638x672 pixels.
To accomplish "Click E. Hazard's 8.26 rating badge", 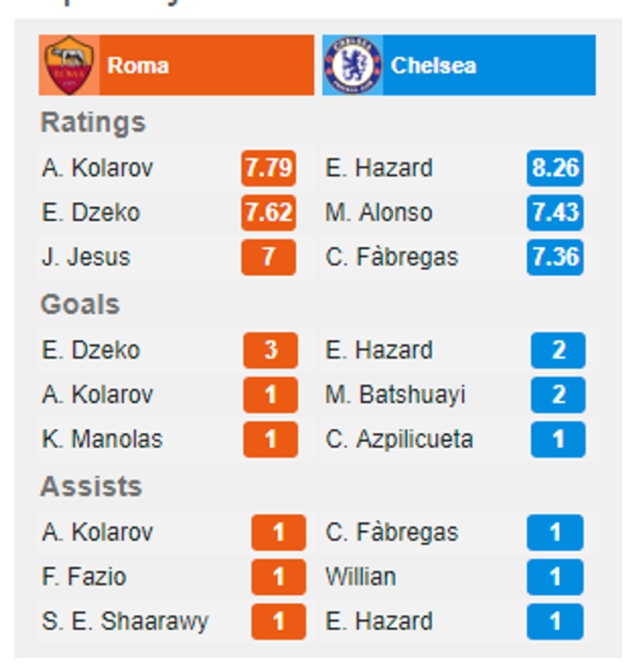I will (x=555, y=168).
